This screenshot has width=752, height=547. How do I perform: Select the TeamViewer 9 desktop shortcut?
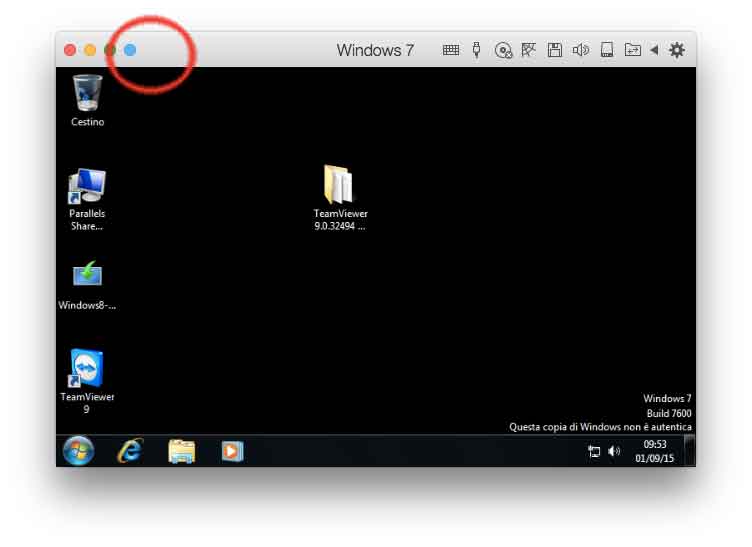[x=87, y=382]
